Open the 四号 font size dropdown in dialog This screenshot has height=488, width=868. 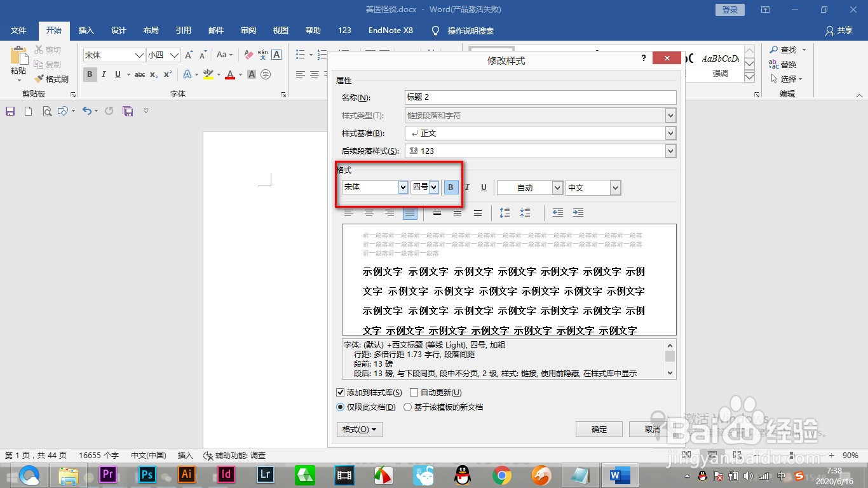(x=433, y=187)
